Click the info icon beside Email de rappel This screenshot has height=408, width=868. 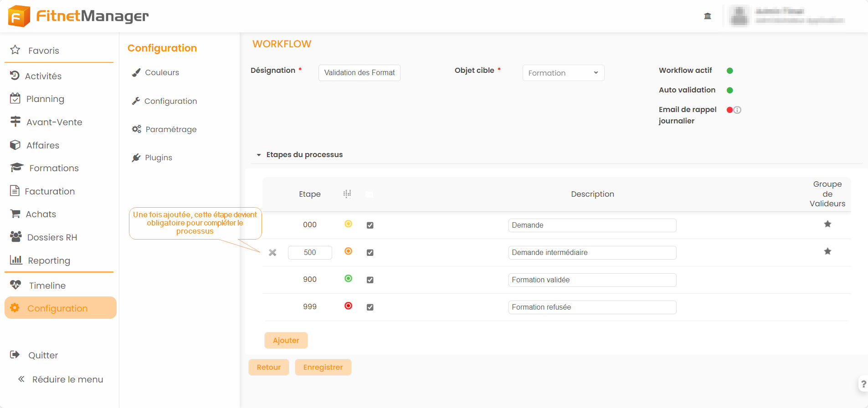737,110
